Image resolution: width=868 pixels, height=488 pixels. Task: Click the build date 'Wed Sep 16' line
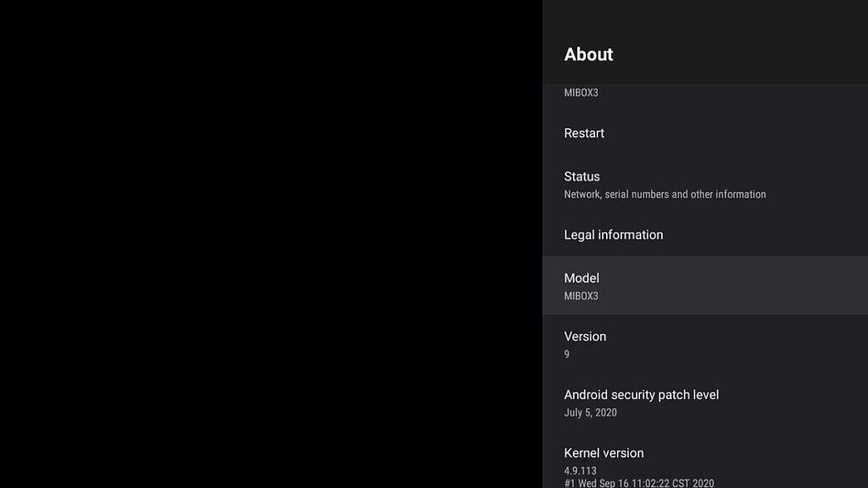[639, 483]
